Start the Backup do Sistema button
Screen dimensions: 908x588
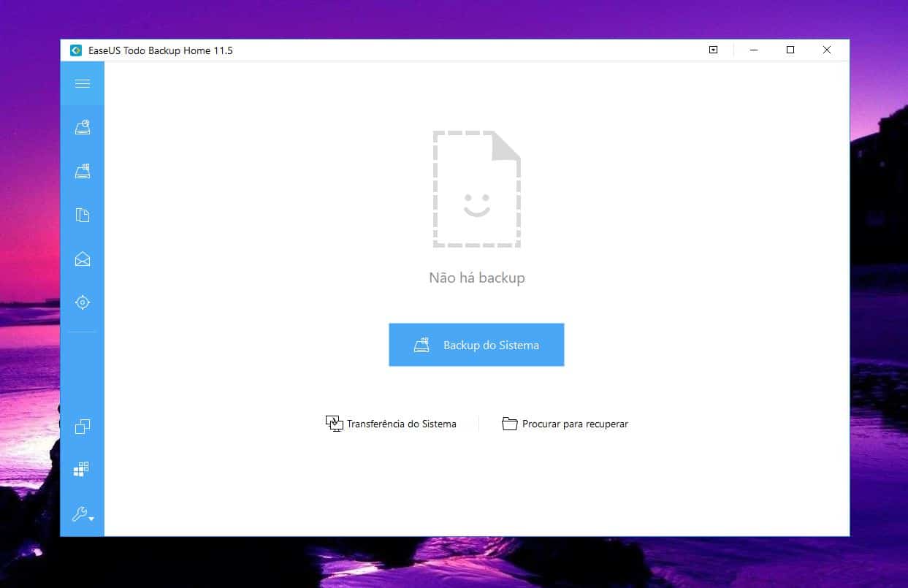pyautogui.click(x=476, y=345)
